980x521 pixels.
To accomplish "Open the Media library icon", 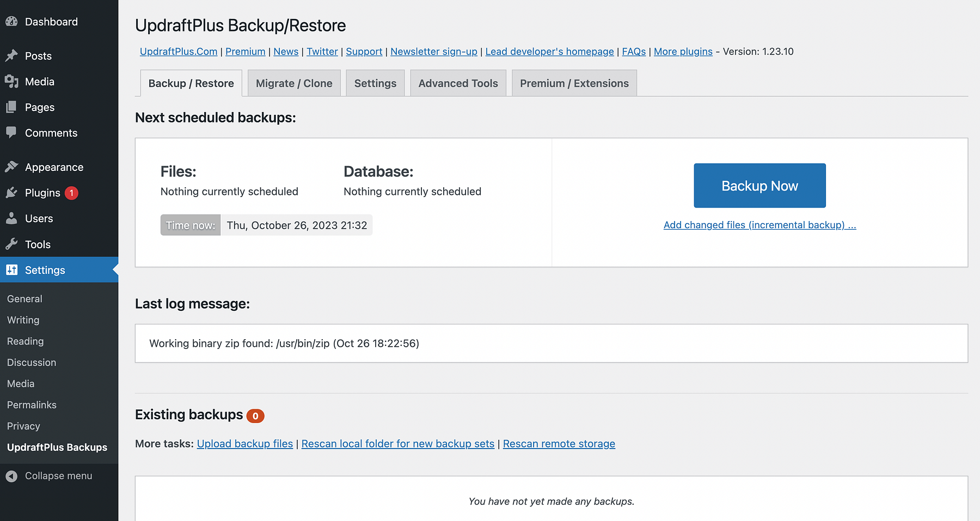I will [13, 81].
